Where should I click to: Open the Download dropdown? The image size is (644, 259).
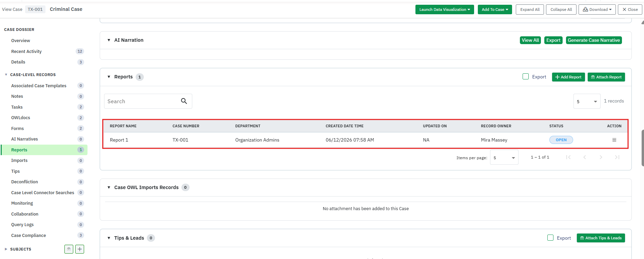597,10
